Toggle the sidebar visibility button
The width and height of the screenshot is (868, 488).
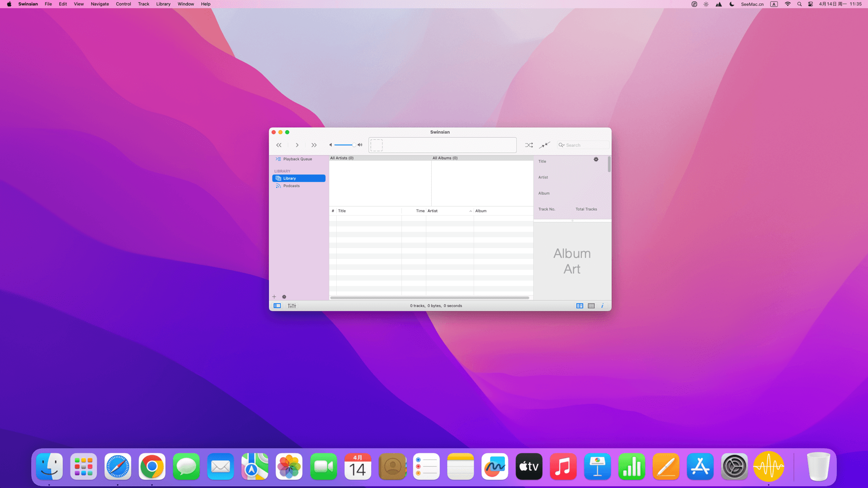[x=277, y=306]
